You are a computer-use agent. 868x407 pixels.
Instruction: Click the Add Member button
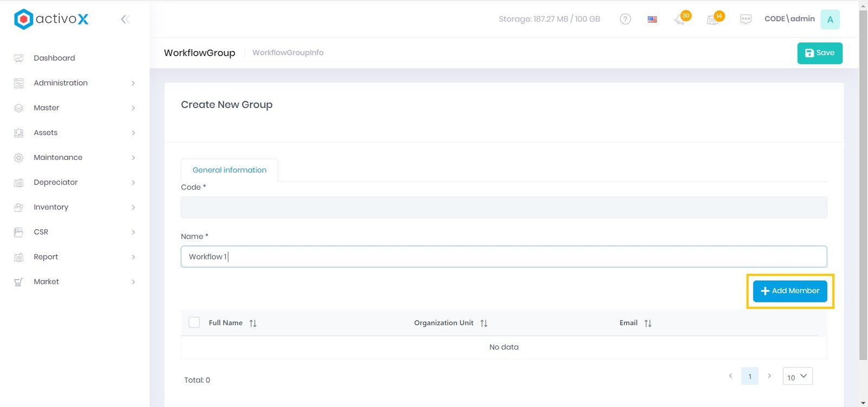click(790, 291)
